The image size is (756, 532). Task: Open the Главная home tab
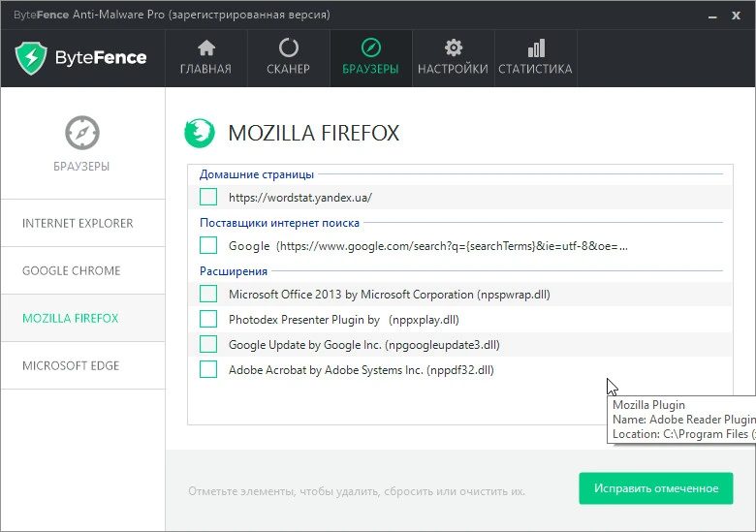tap(205, 58)
